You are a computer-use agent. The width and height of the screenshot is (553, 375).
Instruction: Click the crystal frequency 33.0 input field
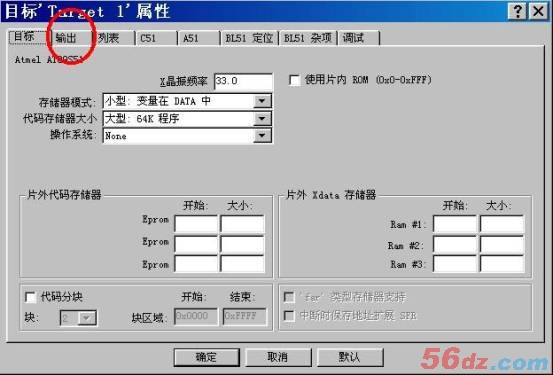point(243,81)
